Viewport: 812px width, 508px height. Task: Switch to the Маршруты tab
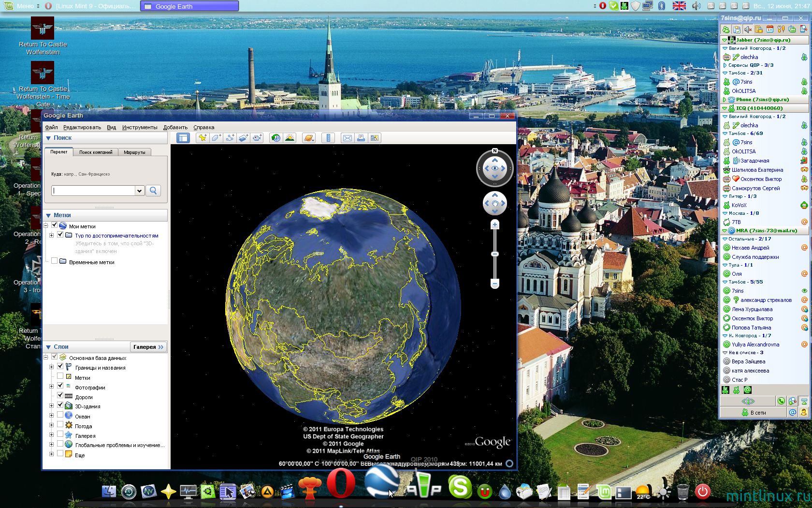pos(134,152)
